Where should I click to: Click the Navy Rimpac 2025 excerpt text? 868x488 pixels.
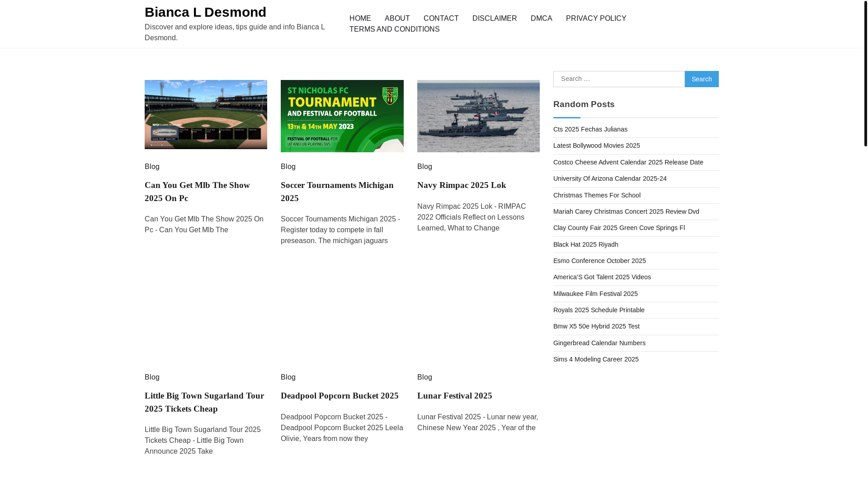(471, 217)
